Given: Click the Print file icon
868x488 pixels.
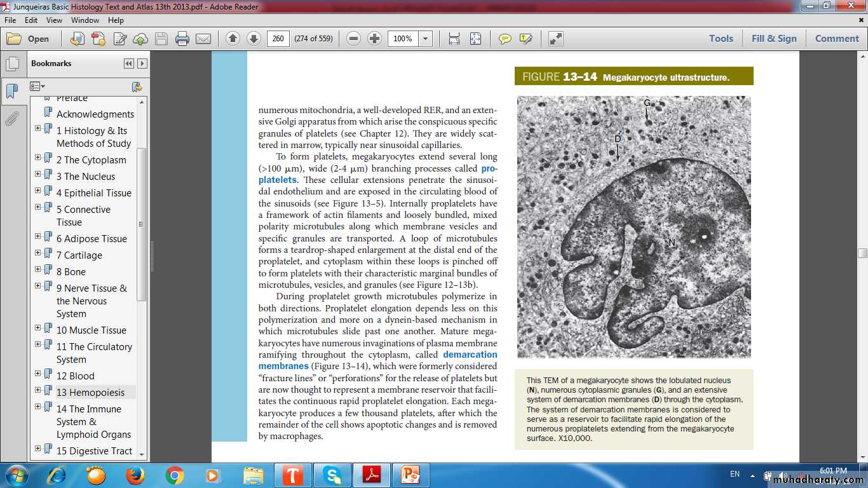Looking at the screenshot, I should pyautogui.click(x=182, y=39).
